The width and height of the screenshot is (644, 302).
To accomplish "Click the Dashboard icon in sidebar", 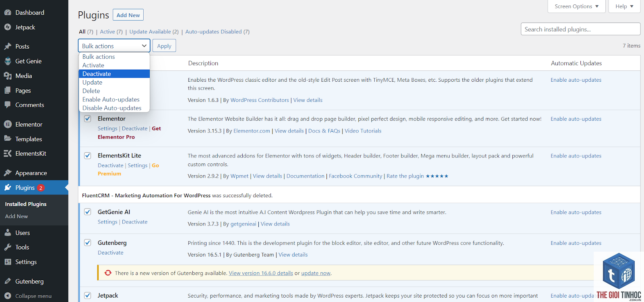I will pyautogui.click(x=8, y=12).
